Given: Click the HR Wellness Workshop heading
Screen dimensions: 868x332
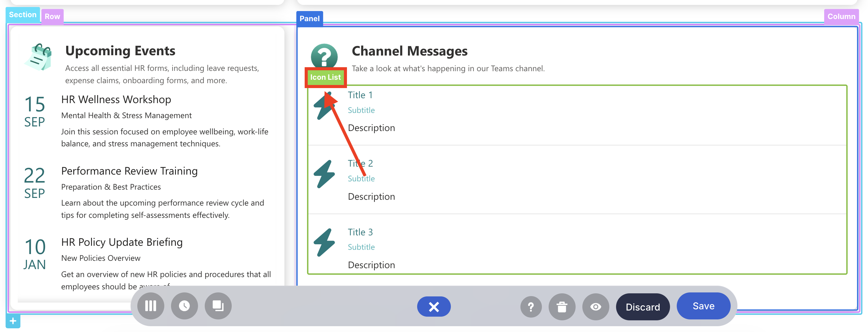Looking at the screenshot, I should click(x=116, y=99).
